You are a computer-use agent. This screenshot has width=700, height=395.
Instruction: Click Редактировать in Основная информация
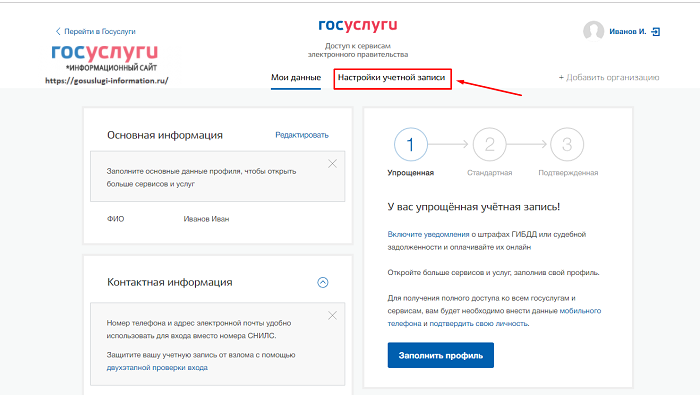click(302, 135)
